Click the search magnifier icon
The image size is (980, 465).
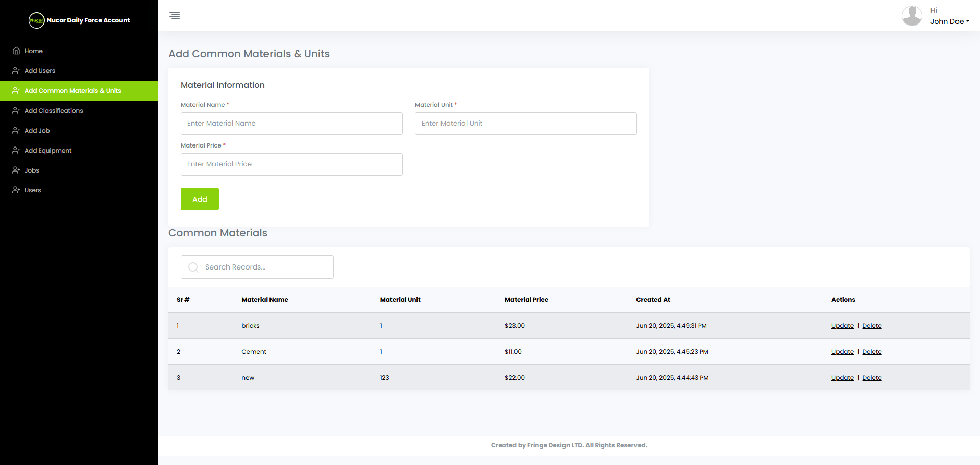click(193, 267)
